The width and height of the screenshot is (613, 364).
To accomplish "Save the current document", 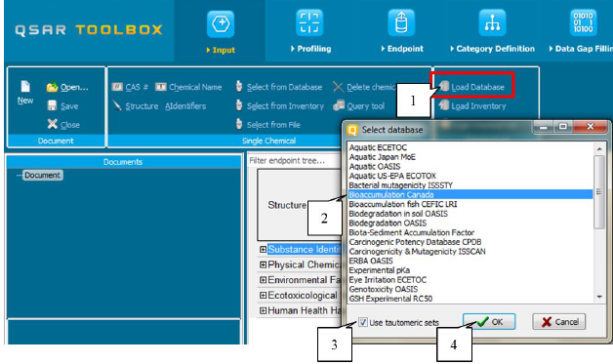I will coord(62,105).
